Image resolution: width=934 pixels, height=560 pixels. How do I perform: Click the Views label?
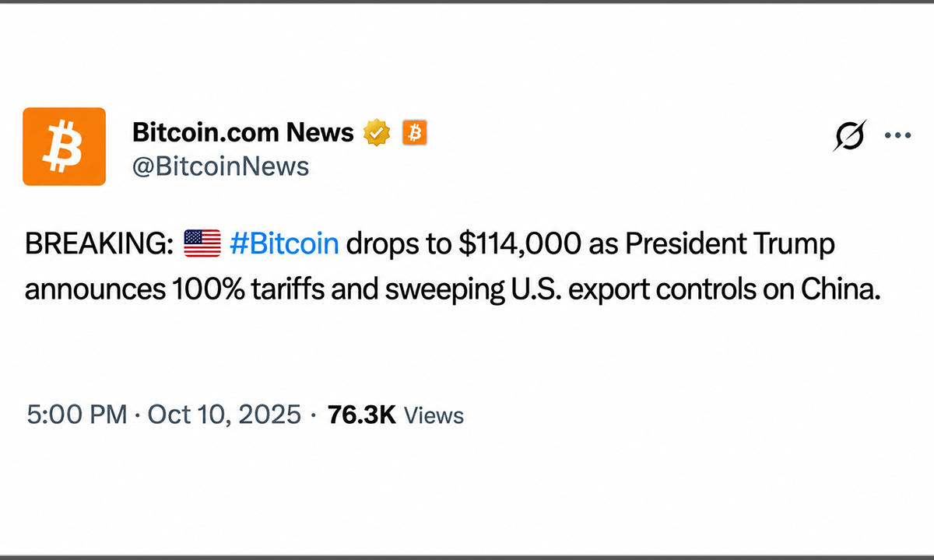(x=434, y=415)
